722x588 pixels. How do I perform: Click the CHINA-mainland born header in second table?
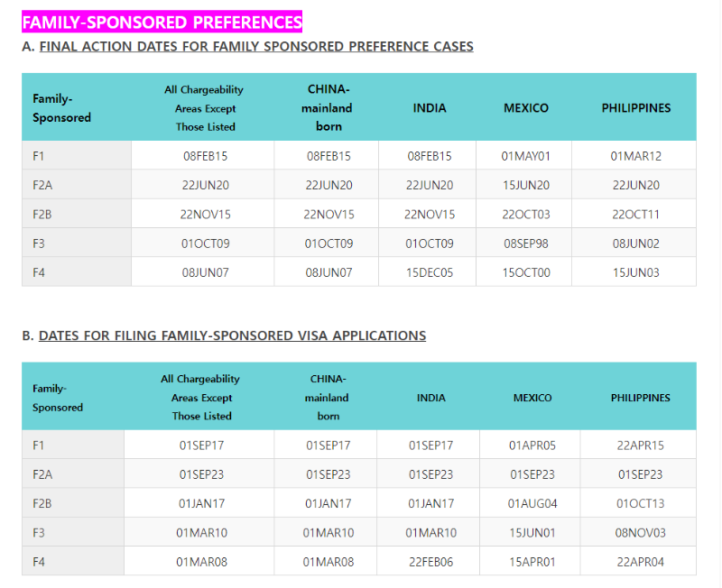[328, 398]
